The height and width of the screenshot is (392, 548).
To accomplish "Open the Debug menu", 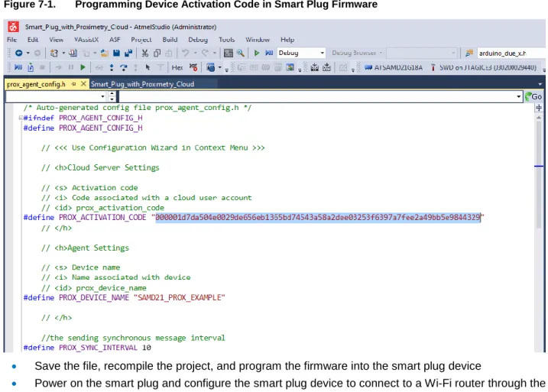I will pyautogui.click(x=198, y=40).
